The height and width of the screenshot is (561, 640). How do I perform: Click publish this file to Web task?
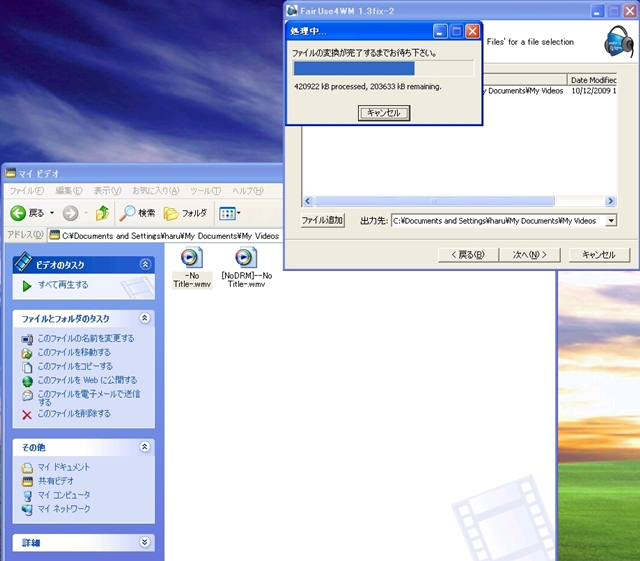(x=87, y=380)
